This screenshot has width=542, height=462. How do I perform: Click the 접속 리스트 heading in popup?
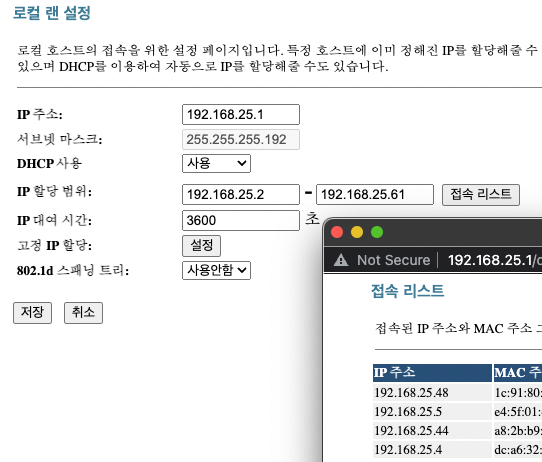408,291
